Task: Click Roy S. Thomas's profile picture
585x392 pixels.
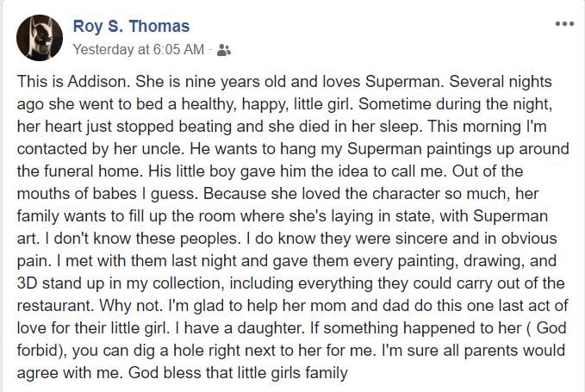Action: pyautogui.click(x=36, y=35)
